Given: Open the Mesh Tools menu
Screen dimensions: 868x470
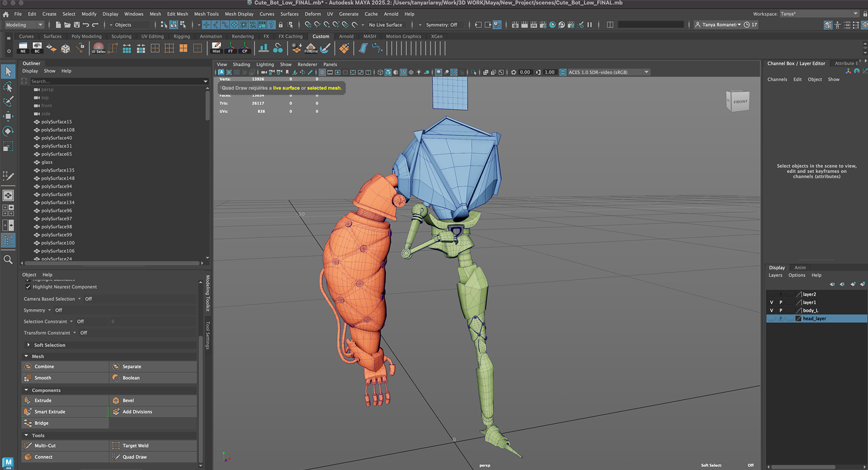Looking at the screenshot, I should [206, 14].
